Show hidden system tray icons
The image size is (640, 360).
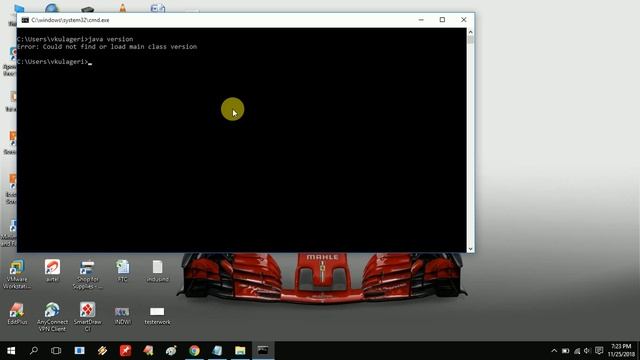pos(554,351)
